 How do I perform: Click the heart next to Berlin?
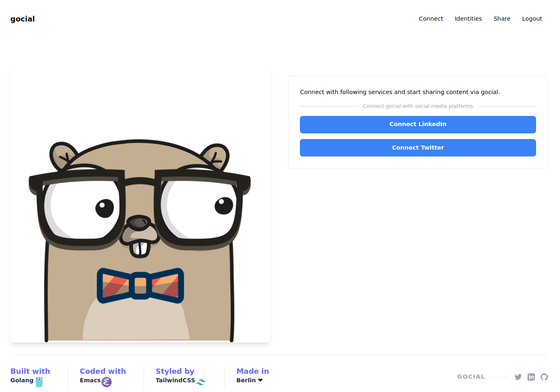point(260,380)
